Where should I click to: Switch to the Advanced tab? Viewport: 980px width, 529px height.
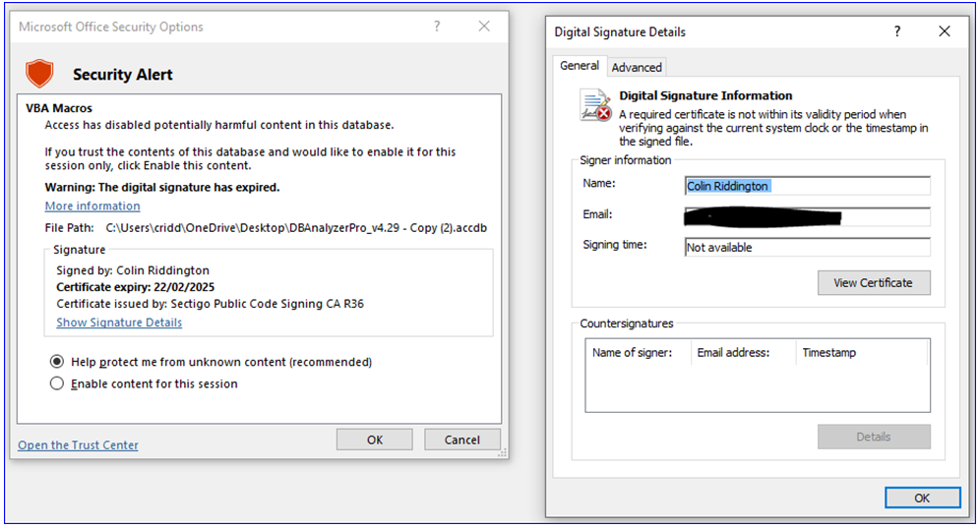[x=637, y=68]
